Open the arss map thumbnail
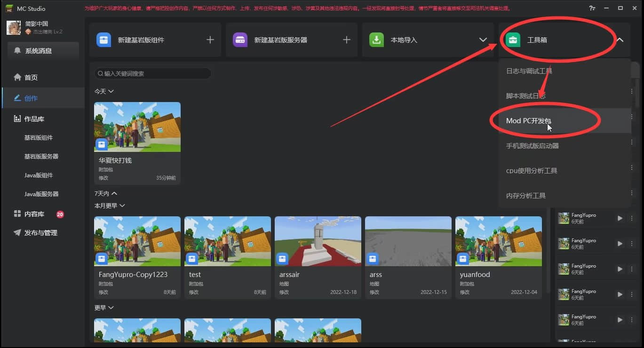This screenshot has width=644, height=348. point(408,241)
